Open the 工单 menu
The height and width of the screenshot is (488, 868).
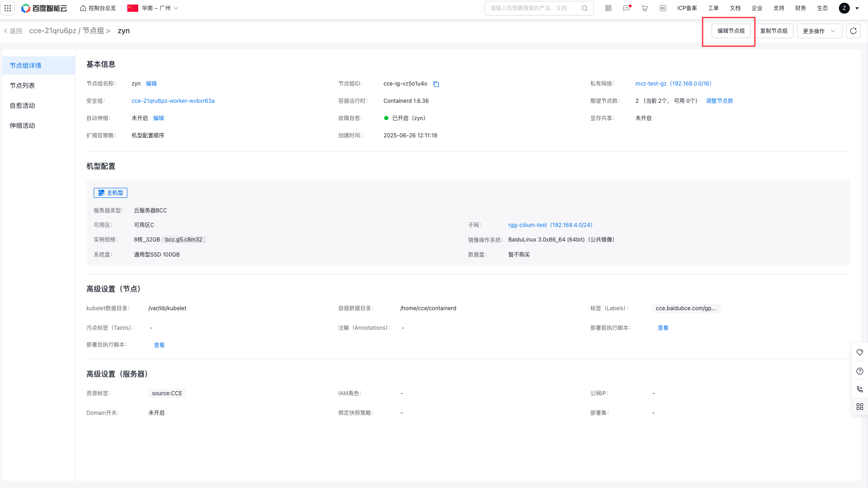click(713, 8)
